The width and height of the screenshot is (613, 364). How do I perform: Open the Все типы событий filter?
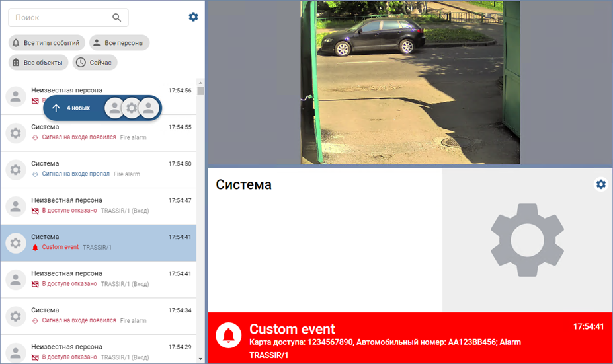[x=47, y=43]
